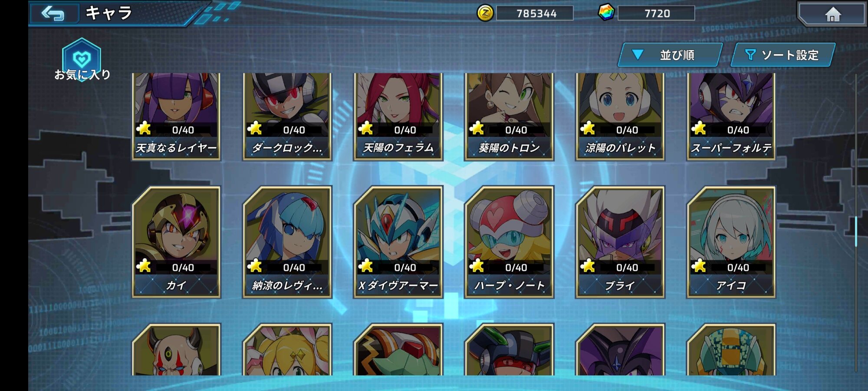Screen dimensions: 868x391
Task: Select the カイ character card
Action: tap(176, 242)
